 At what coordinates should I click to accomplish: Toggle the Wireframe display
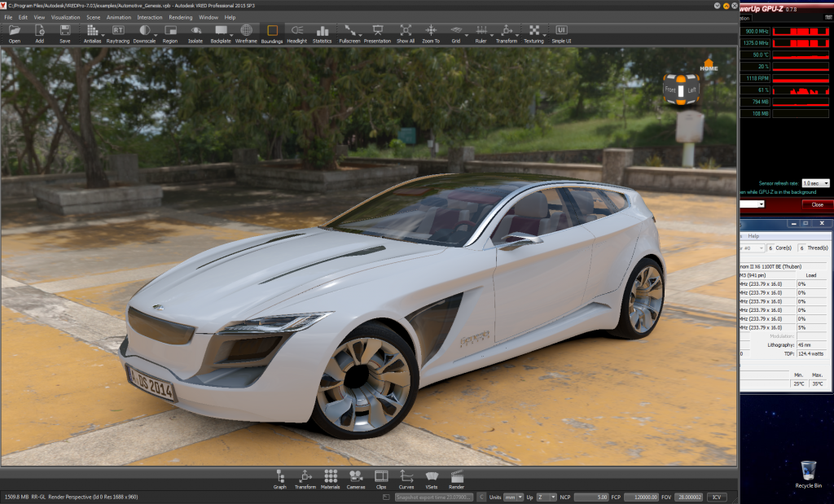246,32
